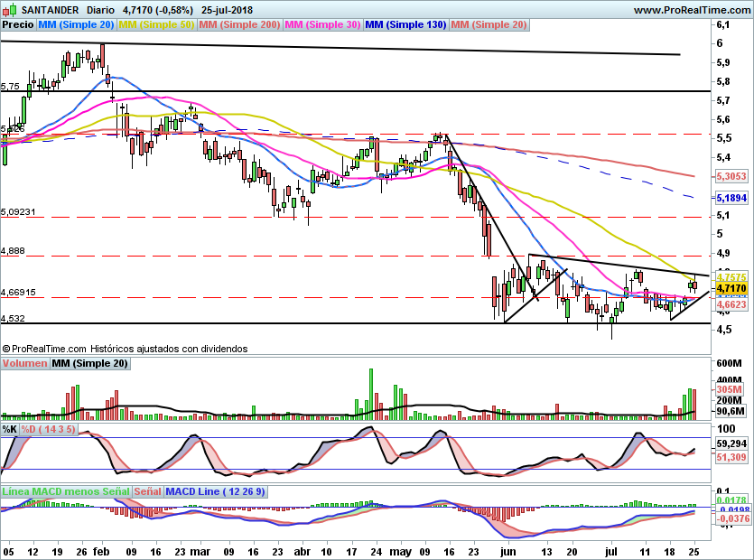Select the MACD Line ( 12 26 9) label
Image resolution: width=754 pixels, height=560 pixels.
[215, 491]
